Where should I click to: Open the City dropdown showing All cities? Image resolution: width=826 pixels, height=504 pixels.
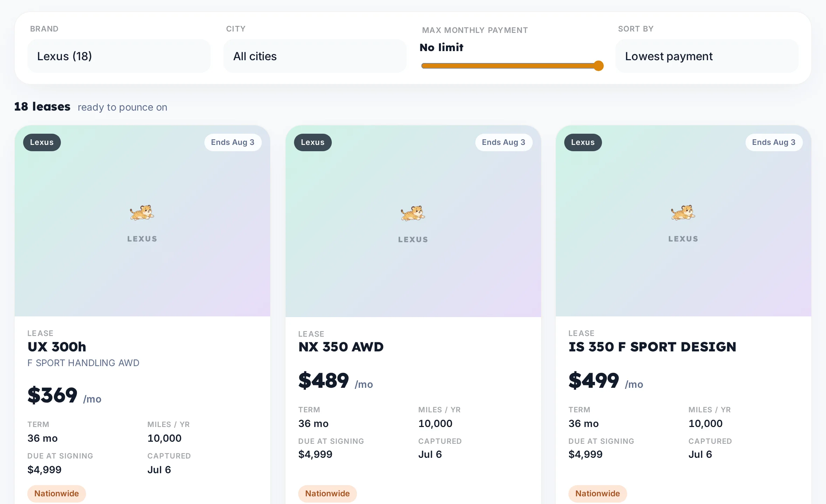tap(315, 56)
